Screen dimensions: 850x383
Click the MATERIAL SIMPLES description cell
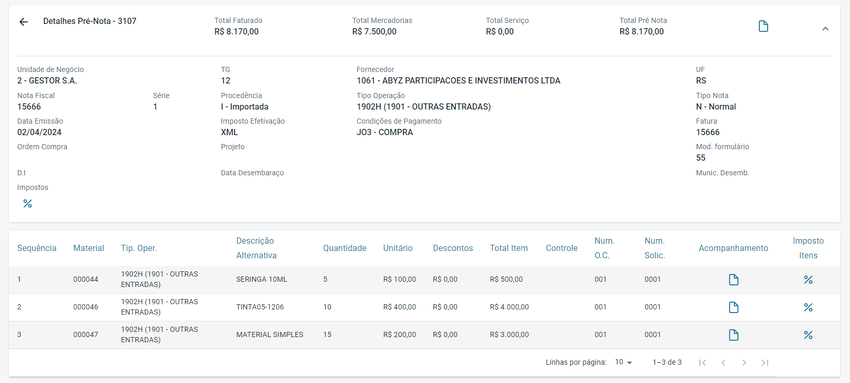click(269, 335)
